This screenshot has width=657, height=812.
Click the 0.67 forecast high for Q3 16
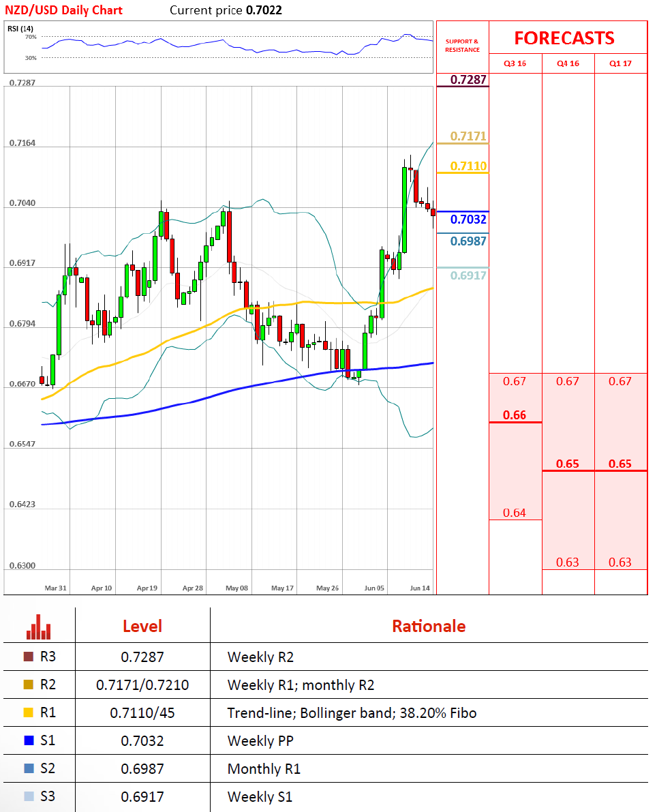(x=515, y=381)
